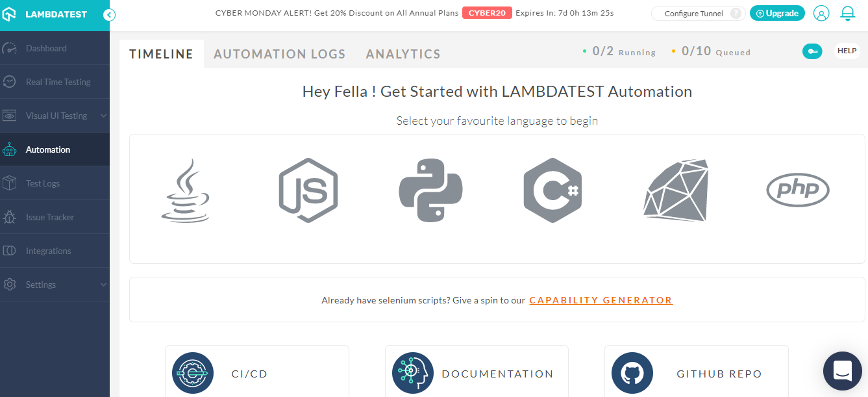
Task: Open the user profile icon
Action: pos(821,13)
